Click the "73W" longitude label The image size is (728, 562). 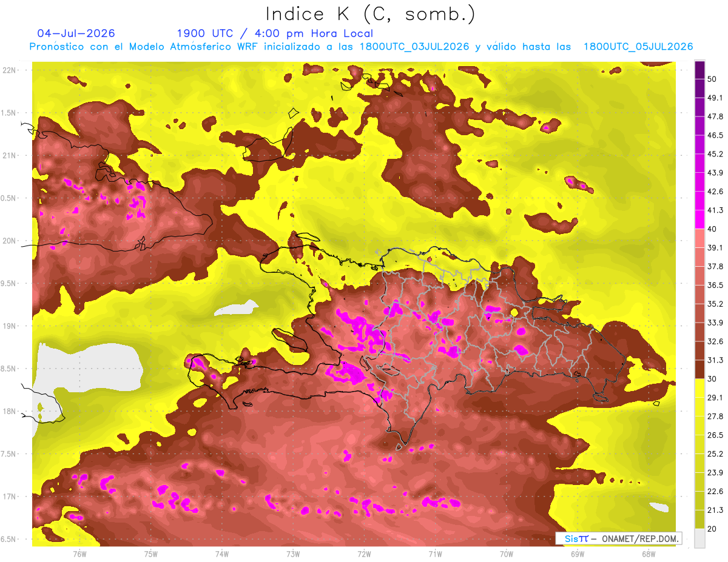pos(293,554)
